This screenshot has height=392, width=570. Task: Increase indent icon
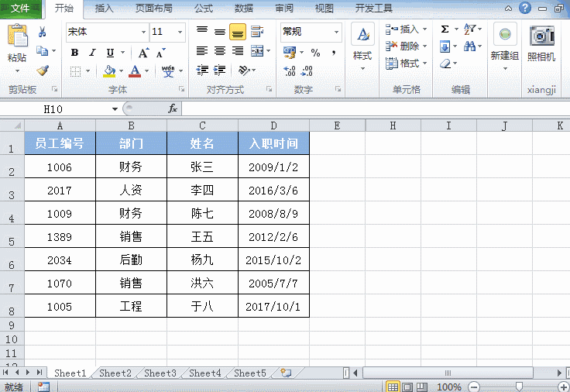click(220, 70)
